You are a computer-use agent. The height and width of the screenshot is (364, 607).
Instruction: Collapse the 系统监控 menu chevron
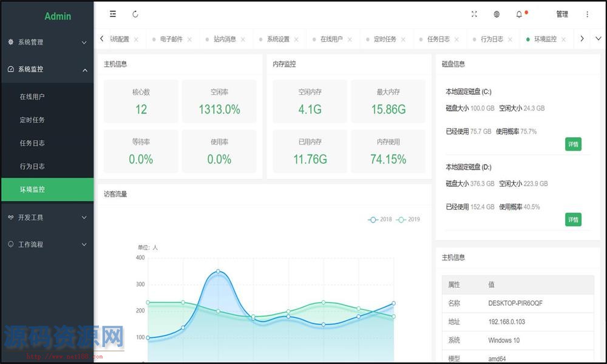85,70
